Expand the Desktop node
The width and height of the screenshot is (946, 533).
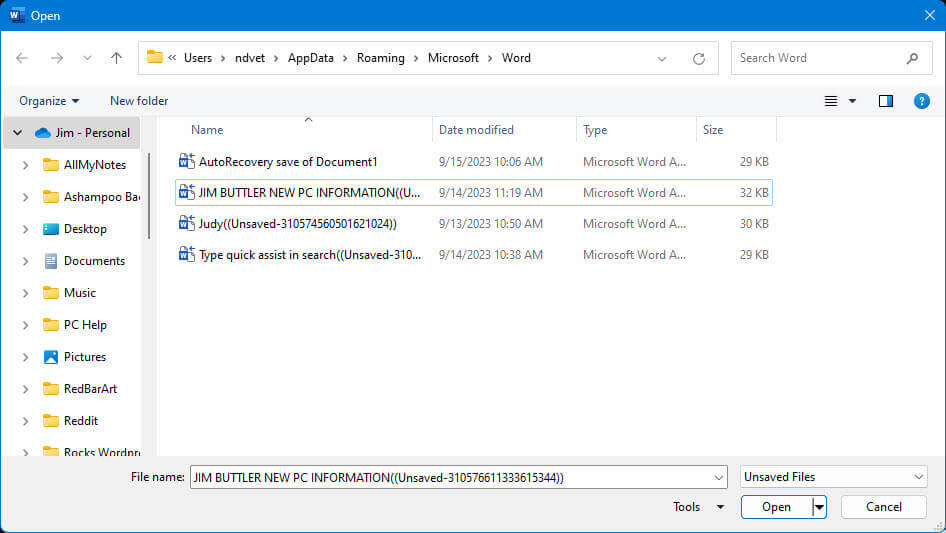click(x=25, y=229)
